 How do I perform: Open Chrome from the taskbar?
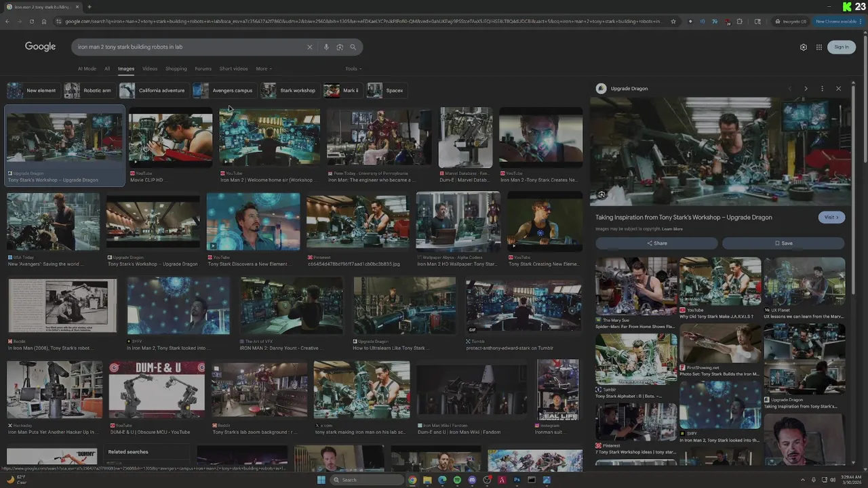(x=412, y=480)
